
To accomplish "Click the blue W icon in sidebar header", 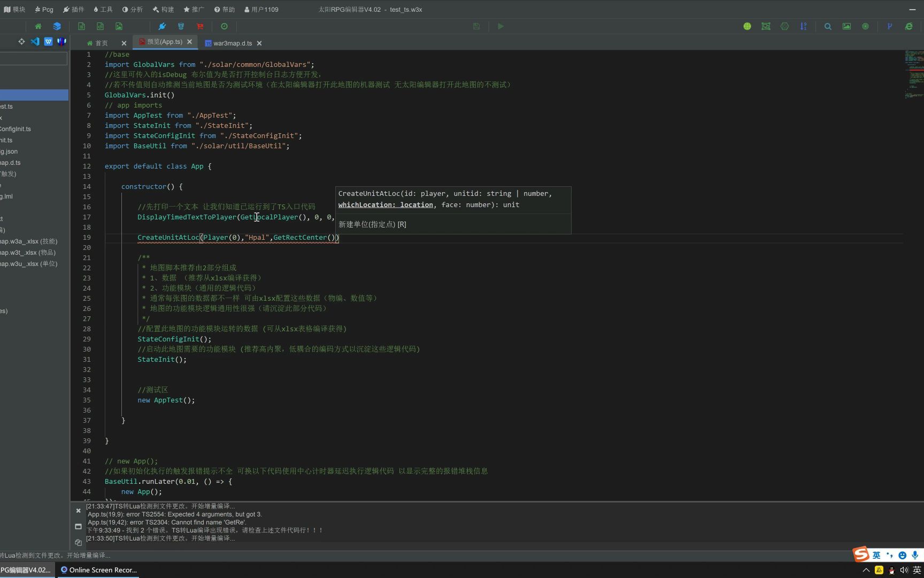I will point(48,41).
